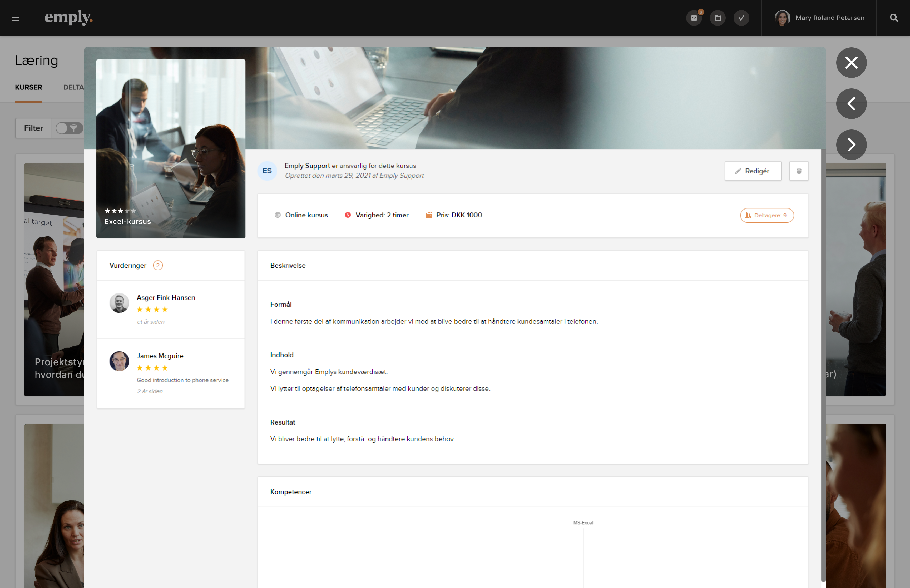Click Mary Roland Petersen's avatar

point(782,18)
